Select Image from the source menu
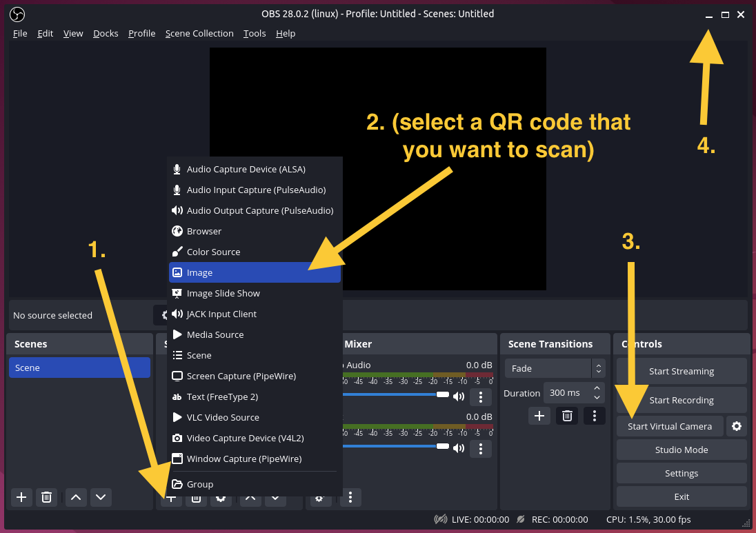Image resolution: width=756 pixels, height=533 pixels. [255, 273]
